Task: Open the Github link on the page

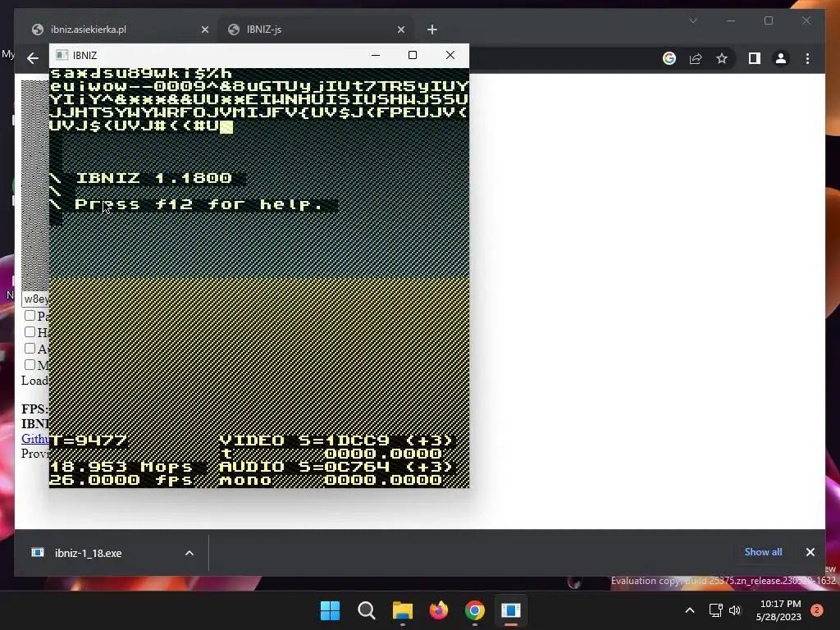Action: pyautogui.click(x=34, y=439)
